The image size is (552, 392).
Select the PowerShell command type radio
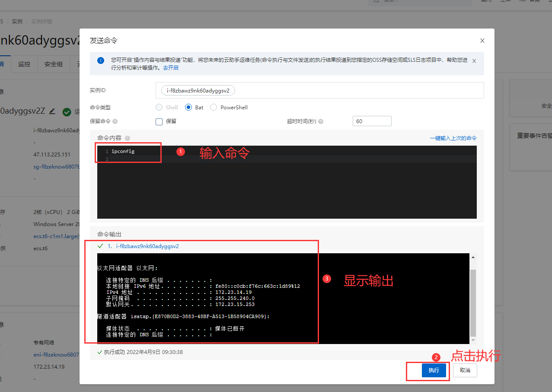214,107
